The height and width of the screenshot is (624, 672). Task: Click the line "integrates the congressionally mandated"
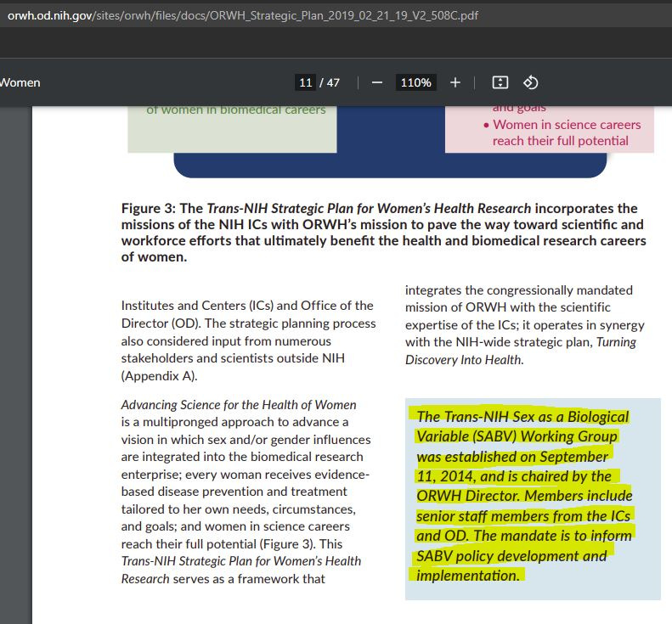pyautogui.click(x=519, y=290)
